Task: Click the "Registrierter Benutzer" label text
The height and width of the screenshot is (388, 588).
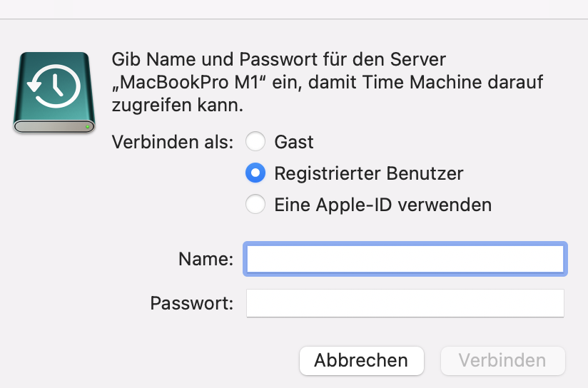Action: [369, 173]
